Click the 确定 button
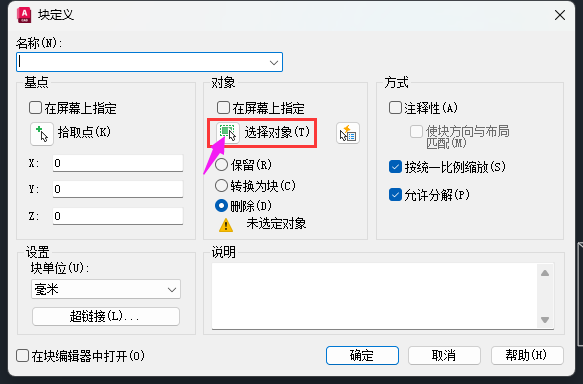583x384 pixels. click(x=362, y=356)
